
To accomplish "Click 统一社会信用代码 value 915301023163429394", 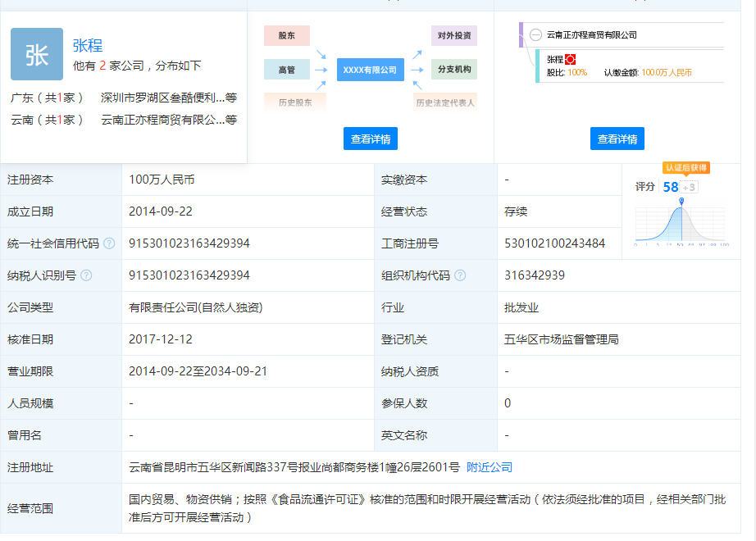I will [x=189, y=243].
